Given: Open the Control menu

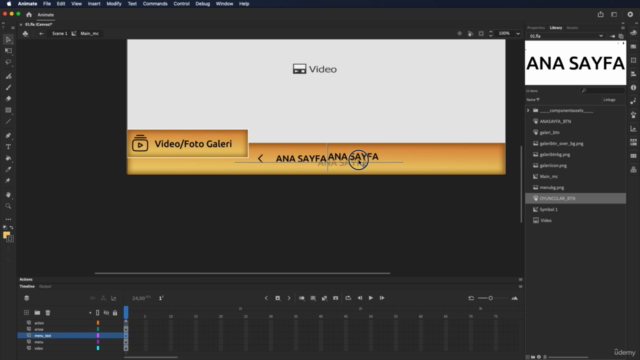Looking at the screenshot, I should pos(182,4).
